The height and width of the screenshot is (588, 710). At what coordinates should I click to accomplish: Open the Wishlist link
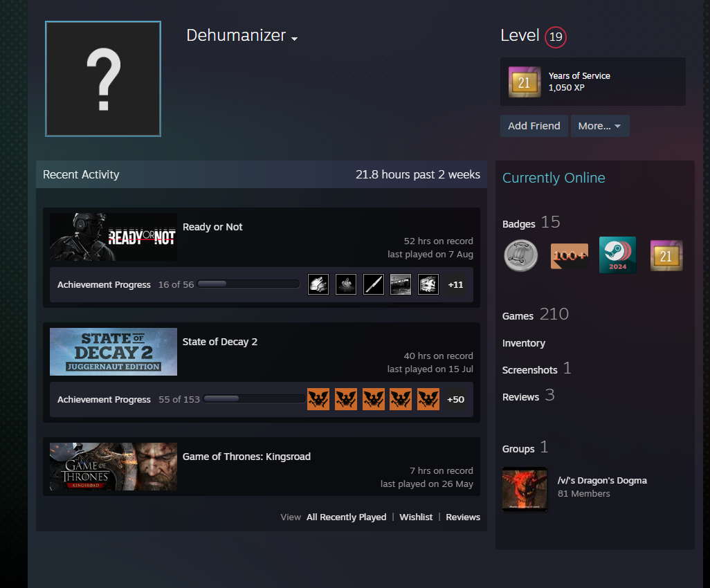[x=416, y=517]
